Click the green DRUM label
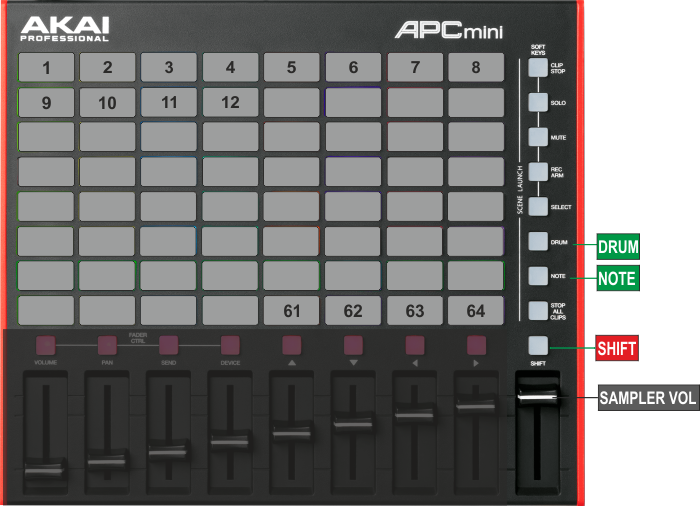This screenshot has width=700, height=506. [x=617, y=245]
